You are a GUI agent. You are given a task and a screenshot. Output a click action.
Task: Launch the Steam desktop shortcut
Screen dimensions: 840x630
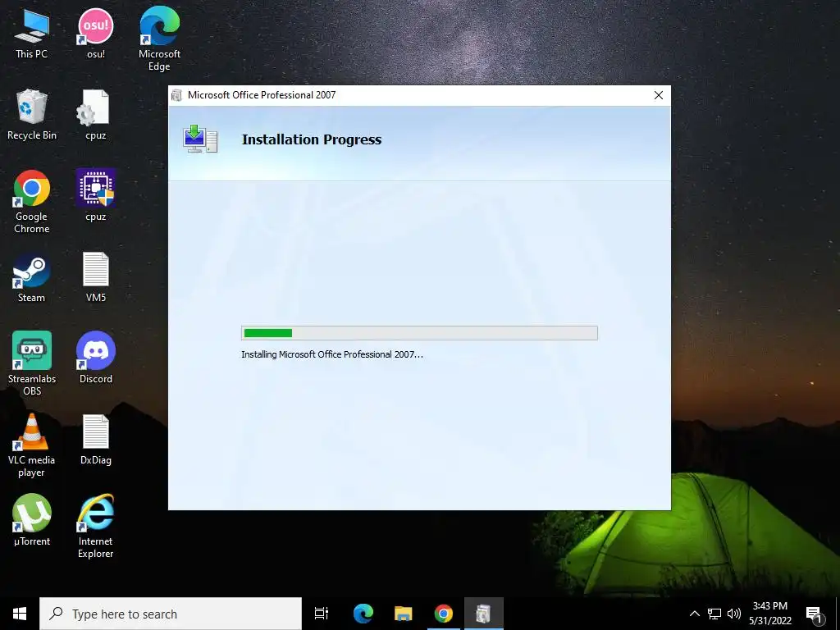32,277
